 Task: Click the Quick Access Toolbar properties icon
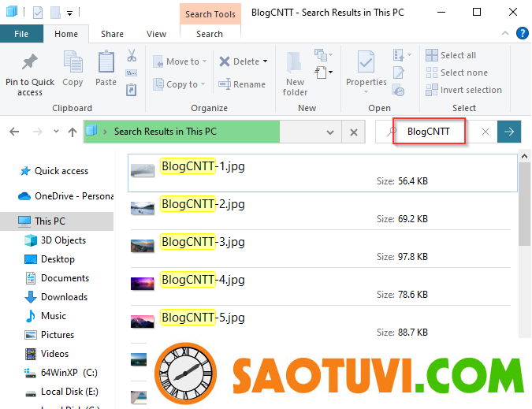tap(38, 13)
